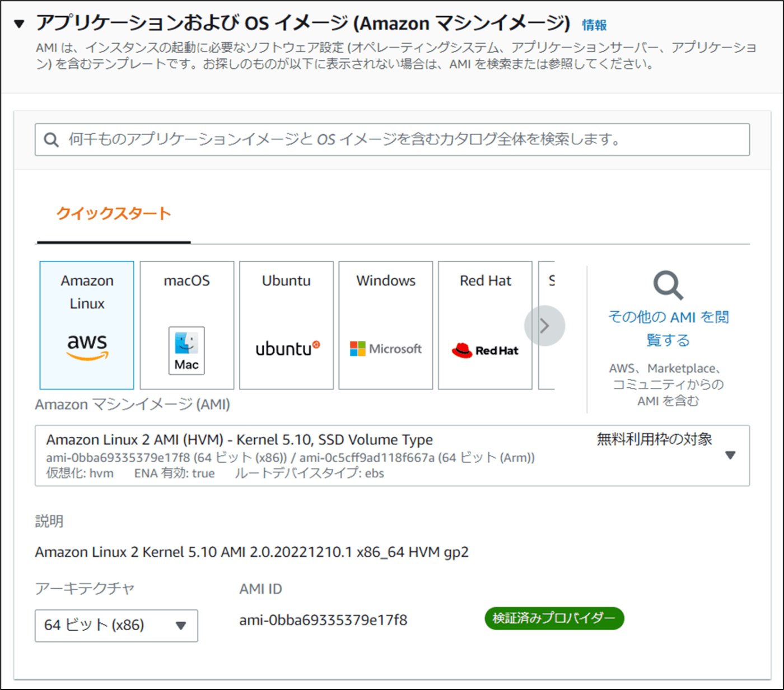Click the ami-0bba69335379e17f8 AMI ID text

coord(323,619)
